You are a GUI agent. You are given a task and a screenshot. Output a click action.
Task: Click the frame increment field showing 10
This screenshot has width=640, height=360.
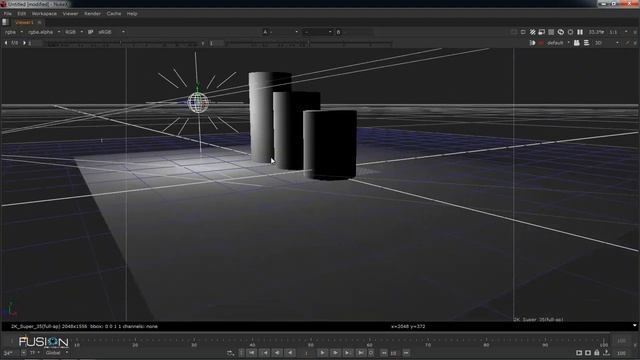point(394,353)
